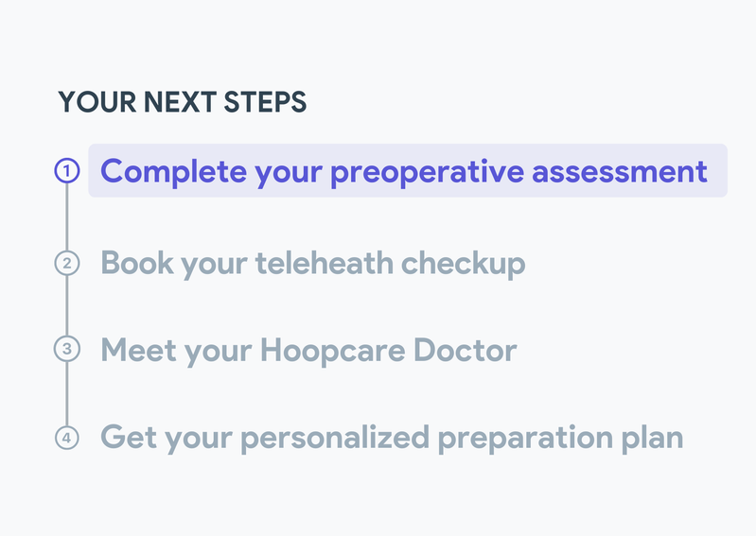Click the word teleheath in step 2

(x=324, y=263)
